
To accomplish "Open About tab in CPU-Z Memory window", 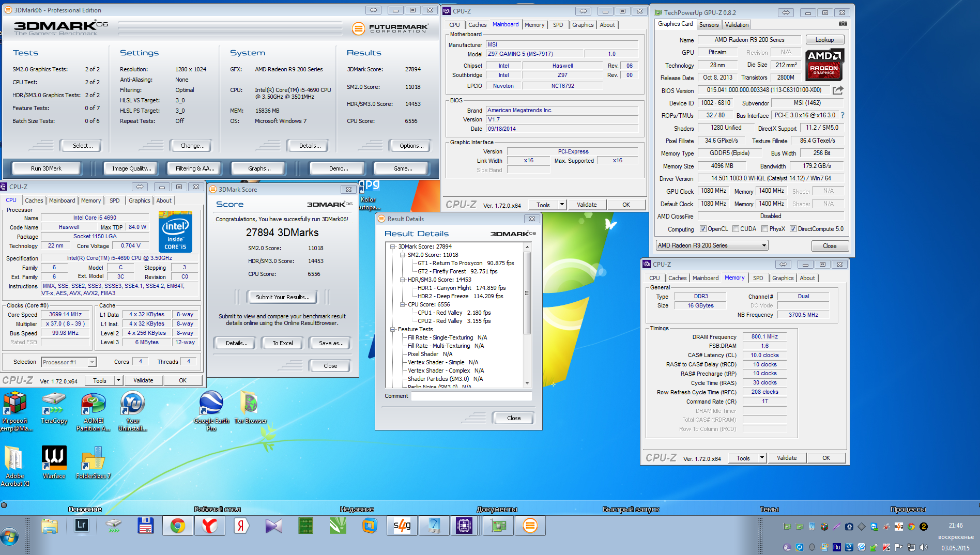I will [807, 278].
